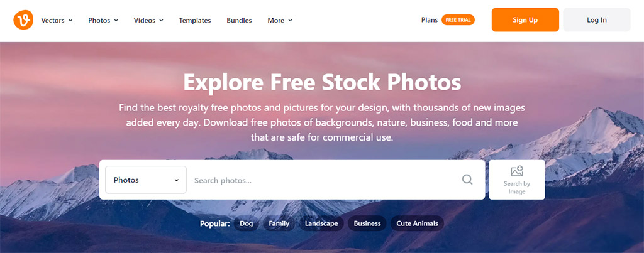644x253 pixels.
Task: Click the orange Vecteezy logo icon
Action: click(x=23, y=20)
